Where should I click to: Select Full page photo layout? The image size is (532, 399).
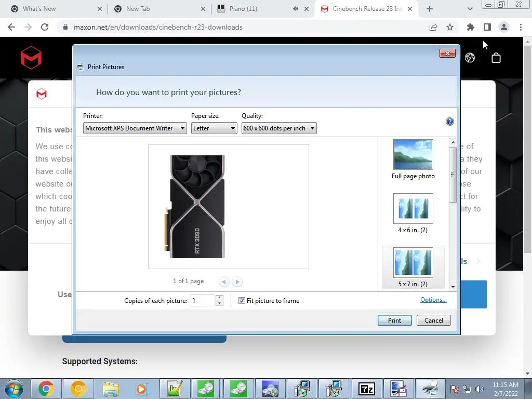[413, 159]
